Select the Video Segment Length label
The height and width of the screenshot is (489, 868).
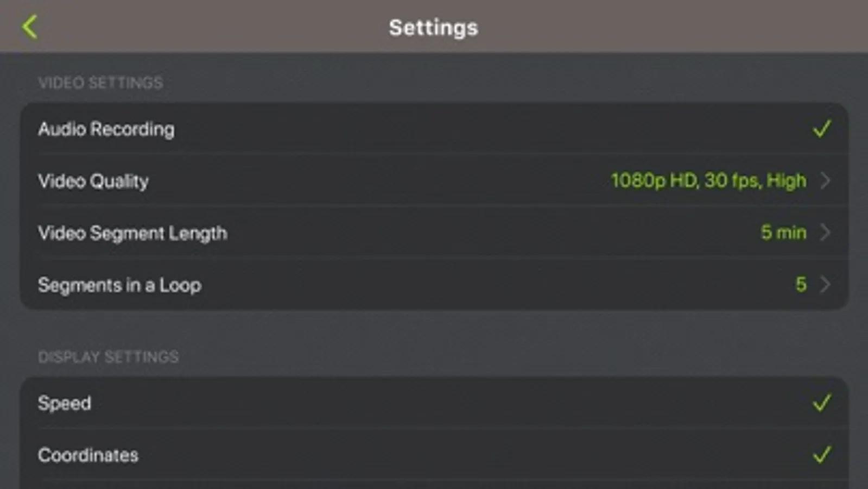(132, 233)
